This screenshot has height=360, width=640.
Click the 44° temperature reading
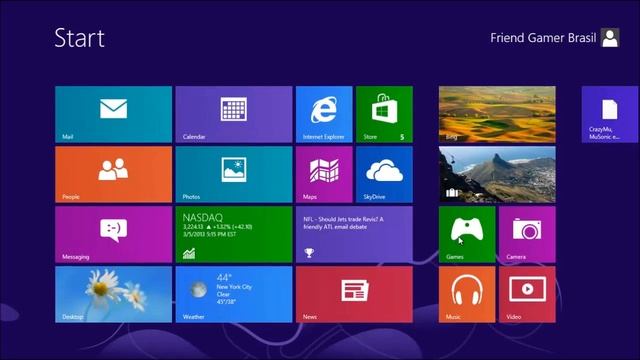coord(224,278)
